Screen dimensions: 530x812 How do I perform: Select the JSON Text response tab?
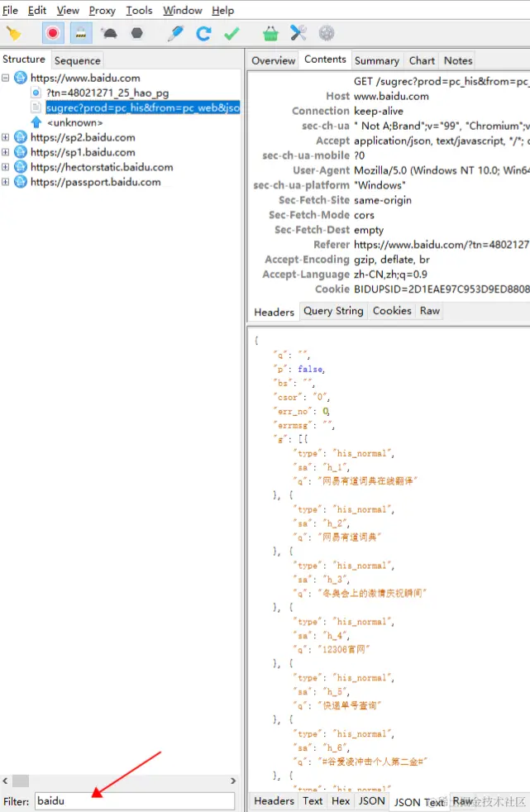pos(419,802)
